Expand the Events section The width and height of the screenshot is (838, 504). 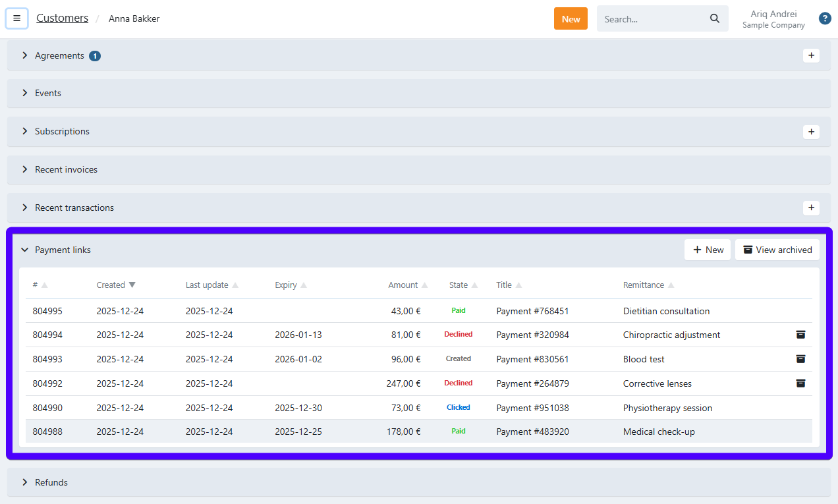click(48, 94)
